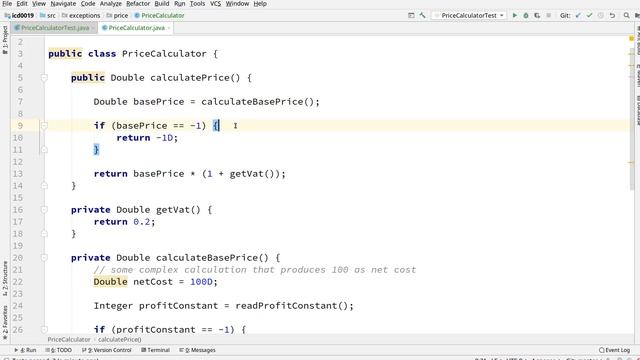Open the Analyze menu
Screen dimensions: 640x360
coord(111,4)
